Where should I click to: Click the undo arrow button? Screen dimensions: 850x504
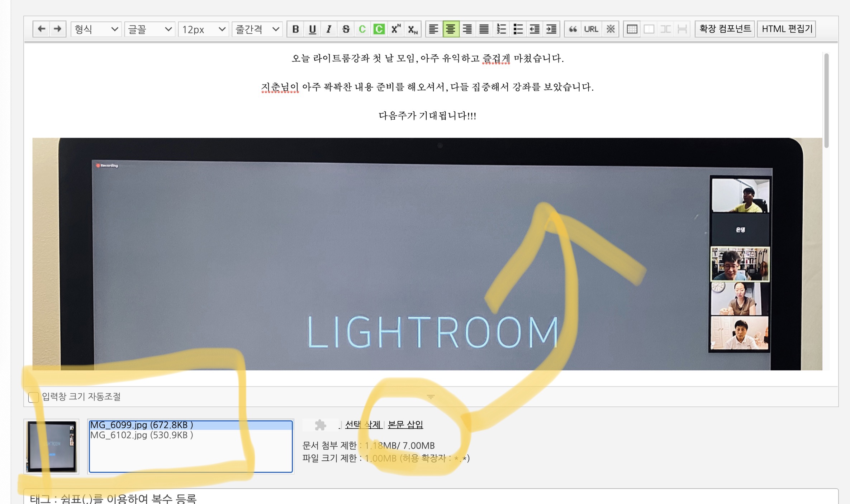pyautogui.click(x=41, y=29)
